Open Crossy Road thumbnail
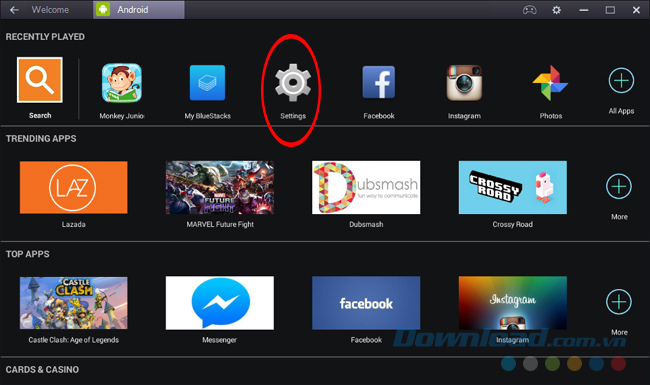The width and height of the screenshot is (650, 385). pyautogui.click(x=512, y=187)
